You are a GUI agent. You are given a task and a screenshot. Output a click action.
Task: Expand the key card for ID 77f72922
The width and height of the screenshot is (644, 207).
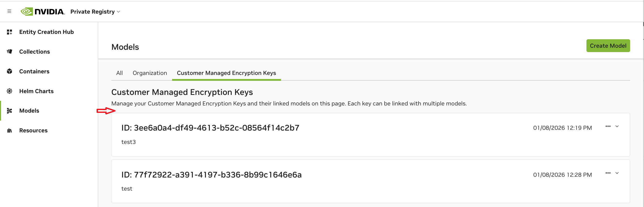click(617, 173)
